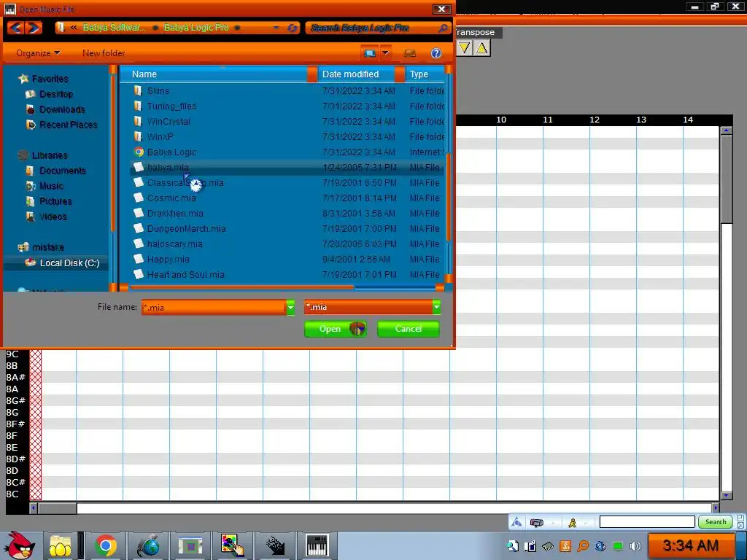
Task: Click the piano roll vertical scrollbar thumb
Action: coord(726,178)
